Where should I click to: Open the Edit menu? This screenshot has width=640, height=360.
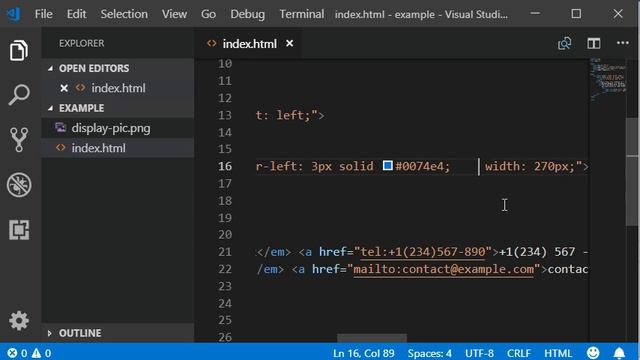point(76,14)
